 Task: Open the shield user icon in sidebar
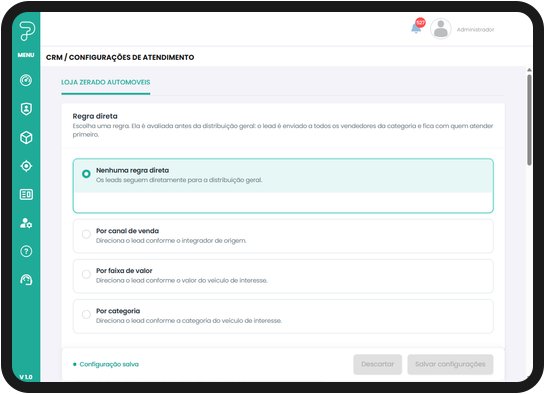(26, 109)
